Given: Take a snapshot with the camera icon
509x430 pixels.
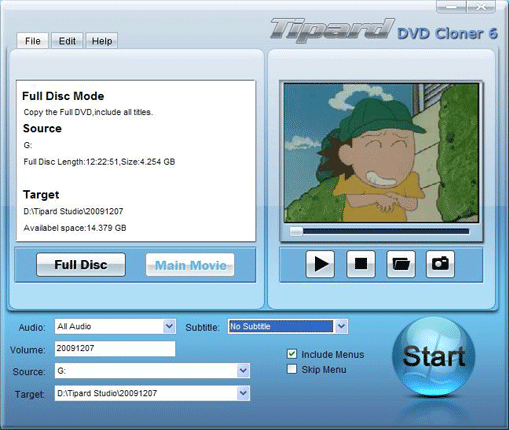Looking at the screenshot, I should coord(440,264).
